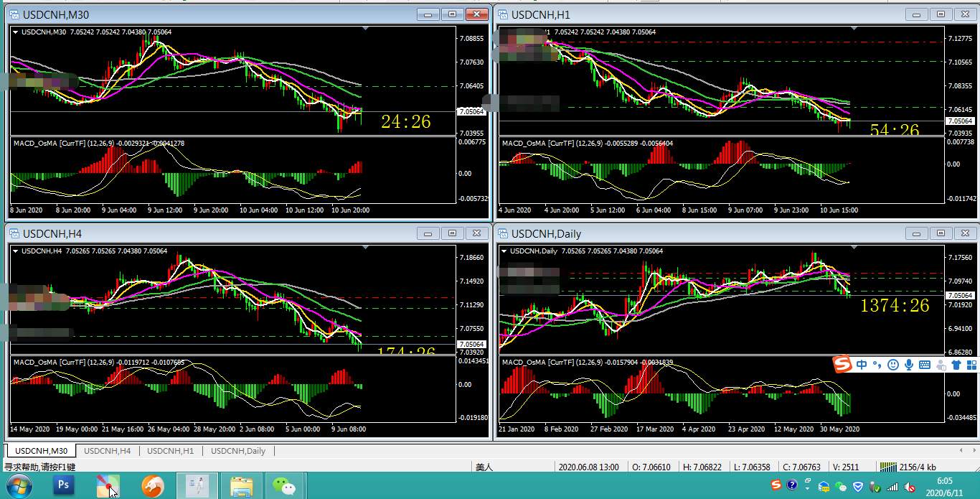980x499 pixels.
Task: Click the 寻求帮助,请按F1键 status text
Action: [39, 467]
